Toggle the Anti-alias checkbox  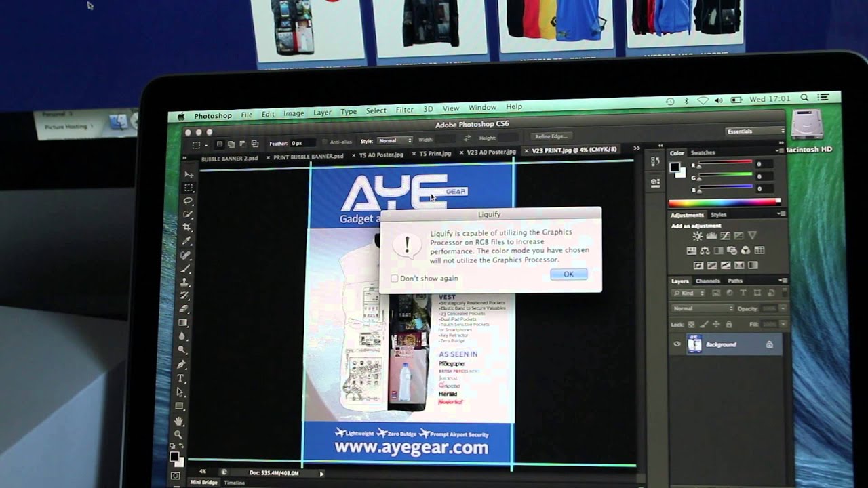325,142
